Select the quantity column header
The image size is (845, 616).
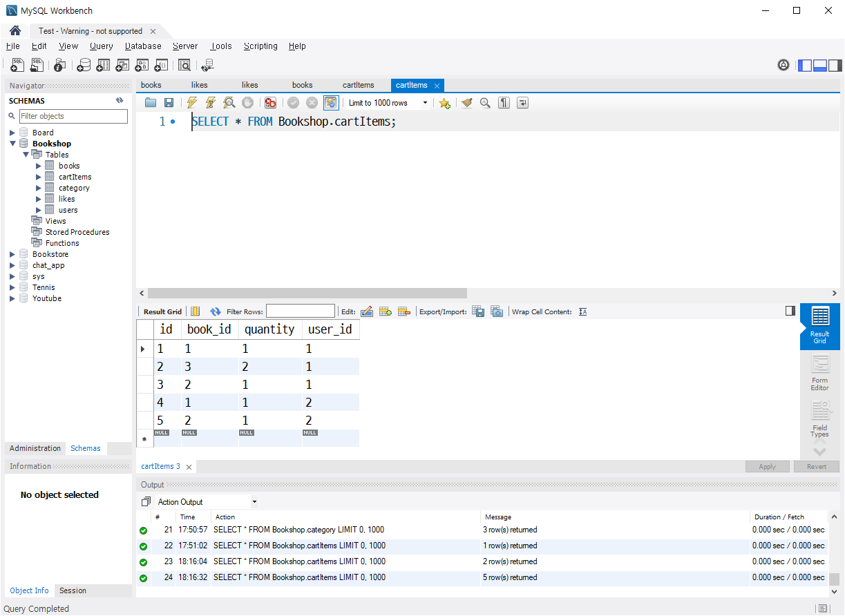[270, 329]
